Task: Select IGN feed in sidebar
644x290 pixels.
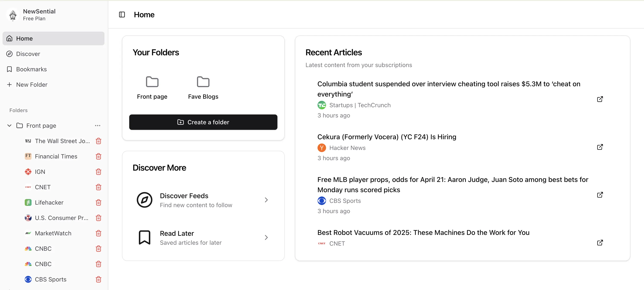Action: pos(40,172)
